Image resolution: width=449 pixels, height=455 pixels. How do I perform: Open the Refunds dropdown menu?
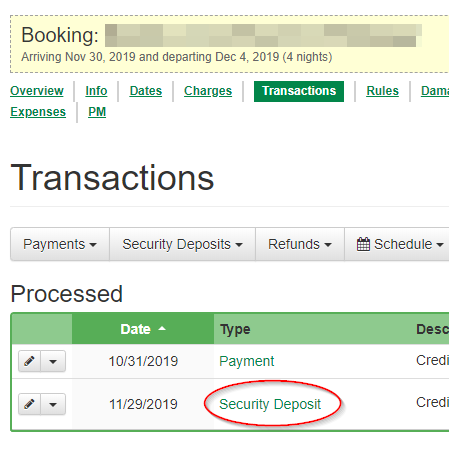pos(300,244)
